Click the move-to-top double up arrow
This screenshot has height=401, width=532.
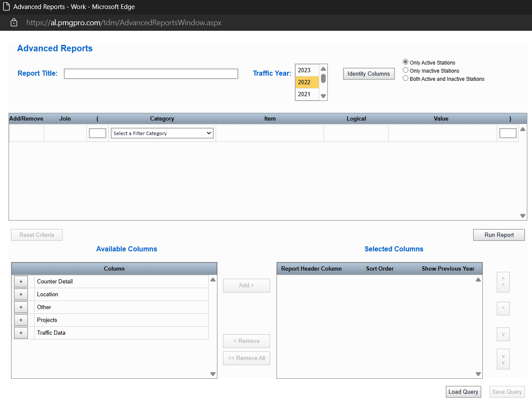point(503,282)
